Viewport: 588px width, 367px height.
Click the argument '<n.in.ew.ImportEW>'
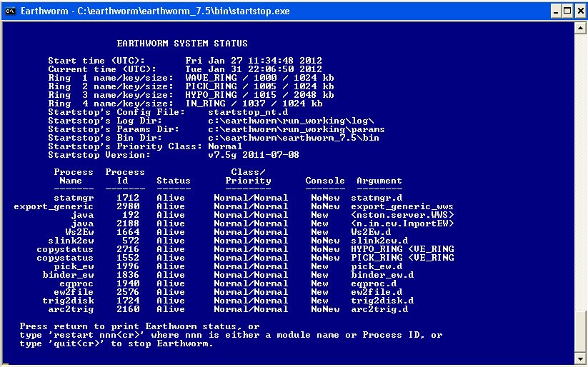[402, 223]
